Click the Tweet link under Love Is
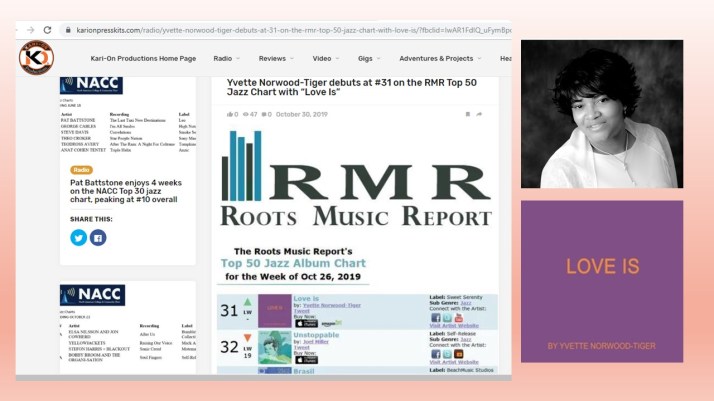The height and width of the screenshot is (401, 714). click(301, 311)
